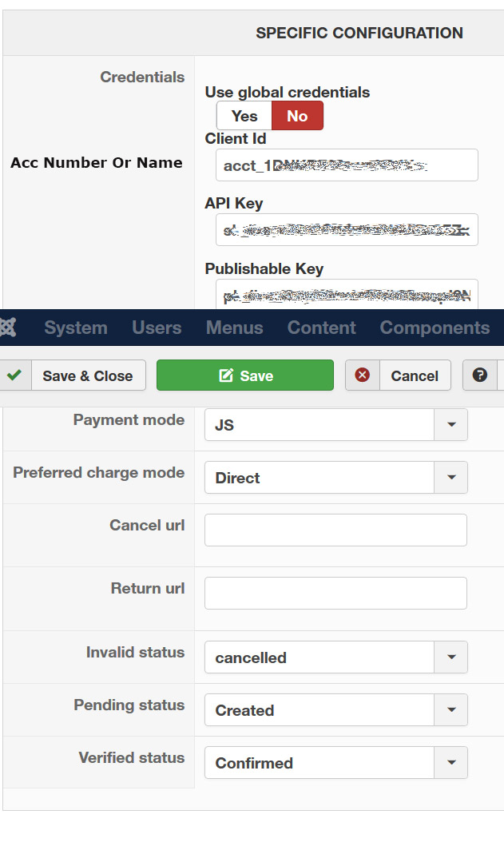Click into the Return url field
This screenshot has width=504, height=854.
click(335, 593)
